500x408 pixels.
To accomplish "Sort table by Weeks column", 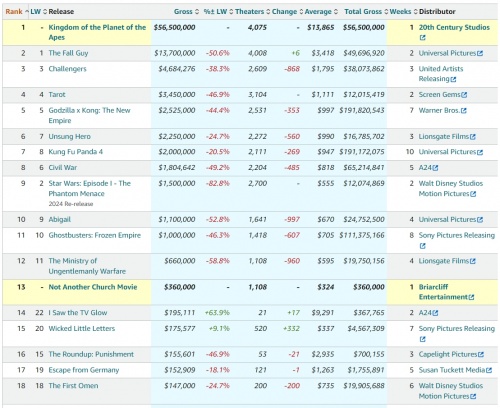I will tap(400, 12).
